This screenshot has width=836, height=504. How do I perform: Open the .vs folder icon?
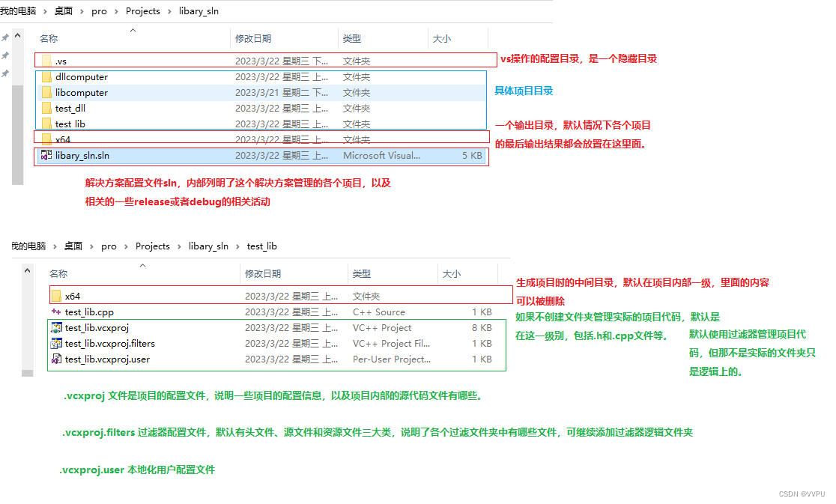point(46,61)
